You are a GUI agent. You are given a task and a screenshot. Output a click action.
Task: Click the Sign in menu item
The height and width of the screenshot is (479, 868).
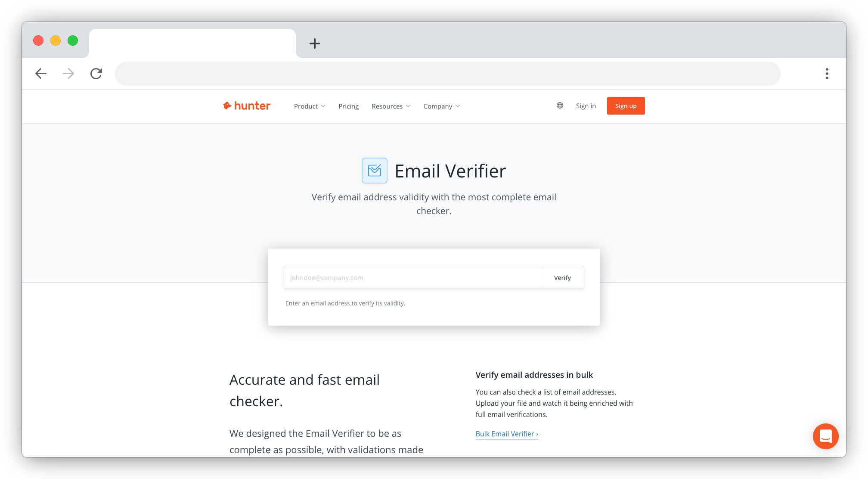(x=586, y=106)
